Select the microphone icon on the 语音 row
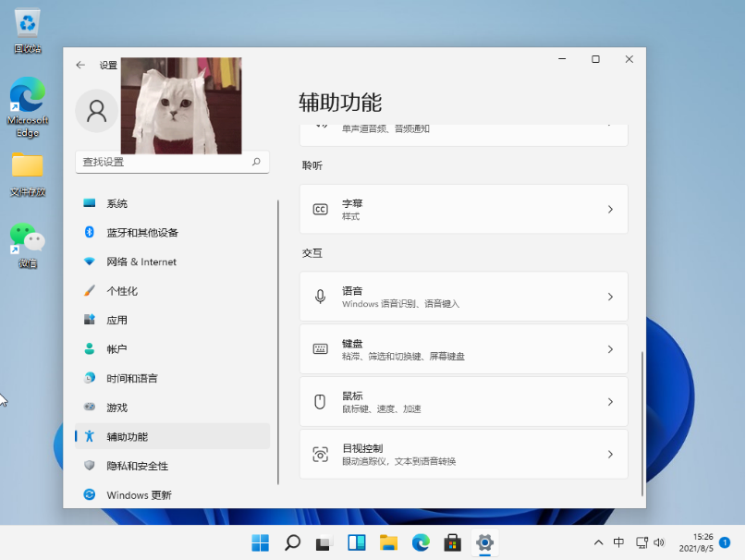Viewport: 746px width, 560px height. 319,296
